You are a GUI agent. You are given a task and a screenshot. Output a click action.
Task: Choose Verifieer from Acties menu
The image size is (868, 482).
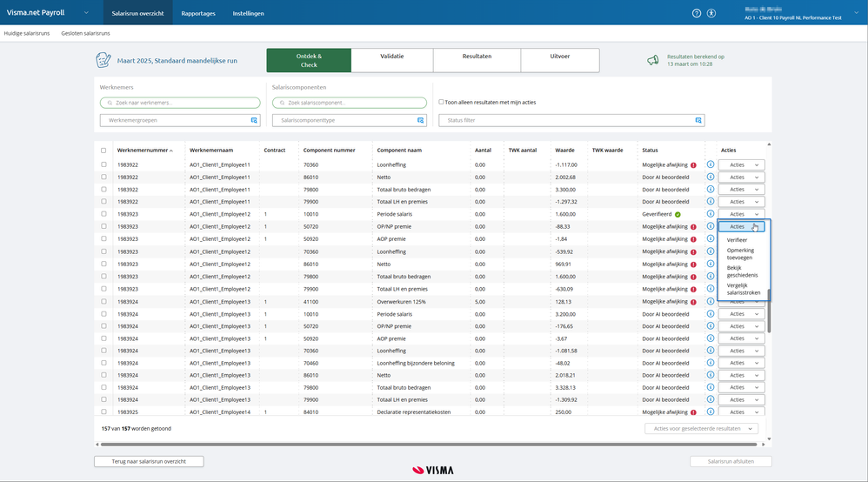(x=737, y=240)
